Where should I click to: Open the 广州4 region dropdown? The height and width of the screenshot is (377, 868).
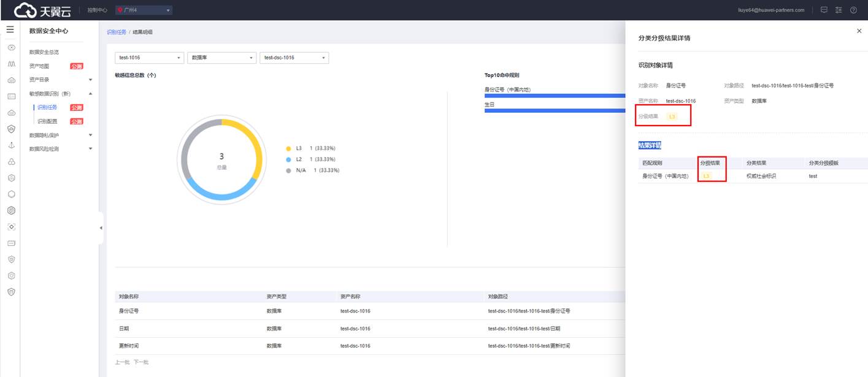coord(144,10)
